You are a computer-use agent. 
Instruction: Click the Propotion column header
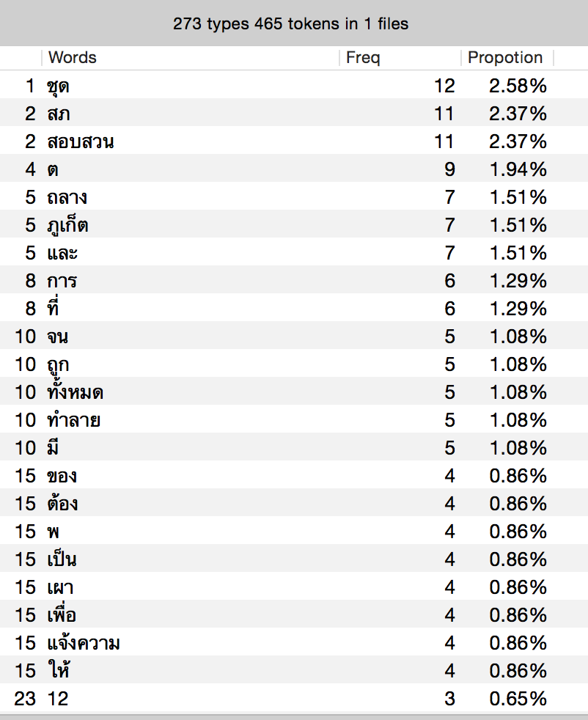pyautogui.click(x=505, y=58)
